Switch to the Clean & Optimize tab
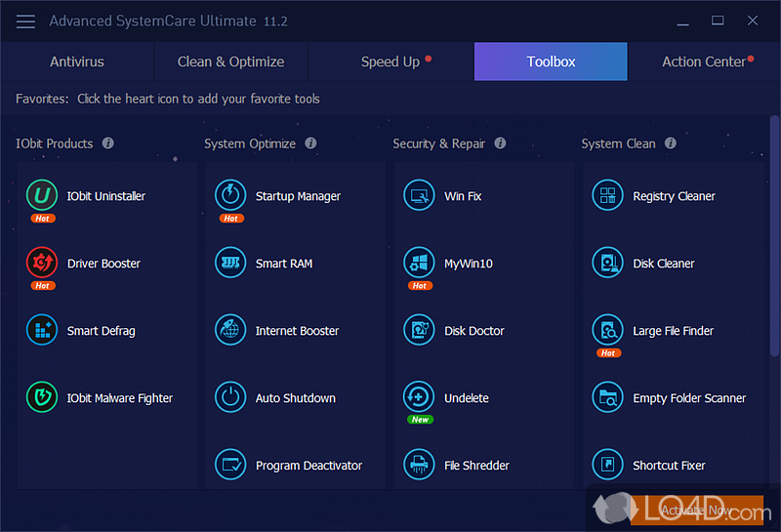 click(230, 61)
